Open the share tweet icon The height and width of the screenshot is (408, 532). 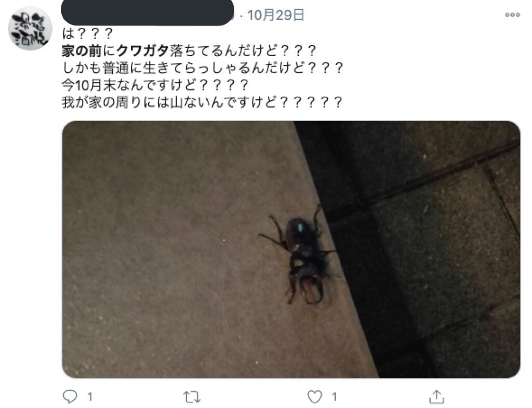coord(436,397)
